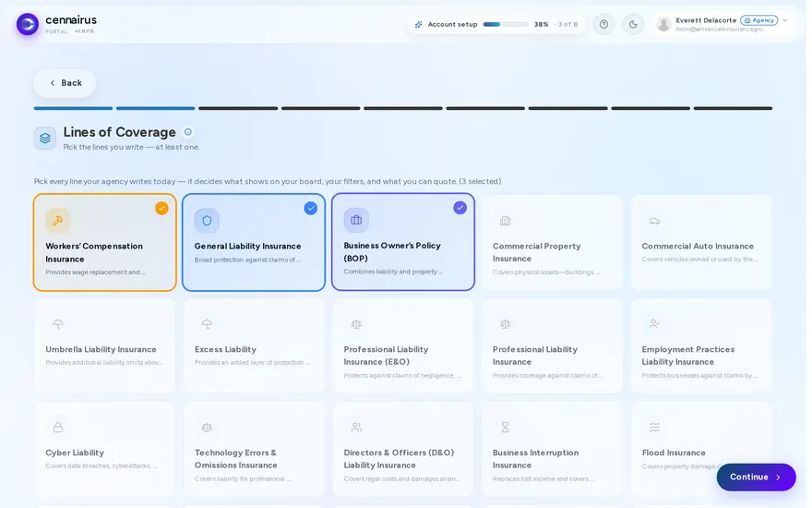
Task: Uncheck General Liability Insurance checkmark
Action: 313,210
